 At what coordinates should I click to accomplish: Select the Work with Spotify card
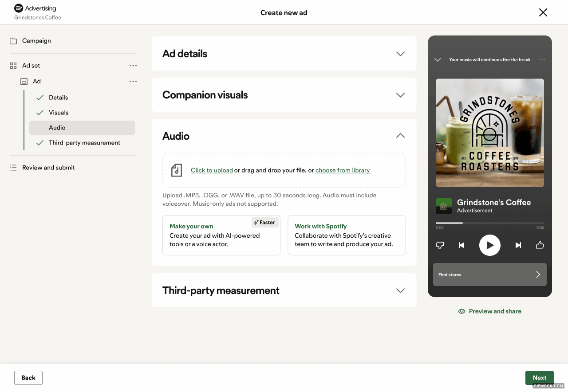pyautogui.click(x=347, y=235)
